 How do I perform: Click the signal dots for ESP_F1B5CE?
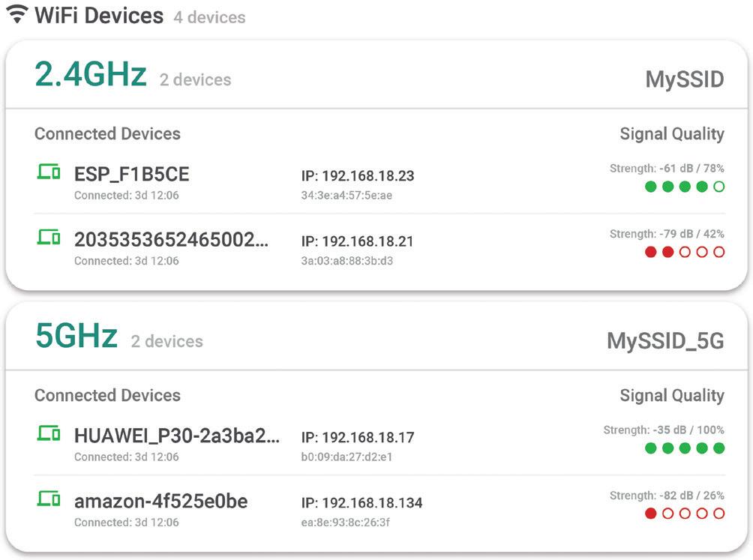coord(685,187)
